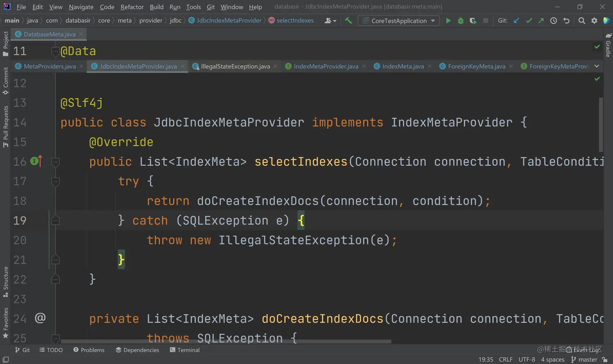Close the JdbcIndexMetaProvider.java tab

tap(182, 66)
